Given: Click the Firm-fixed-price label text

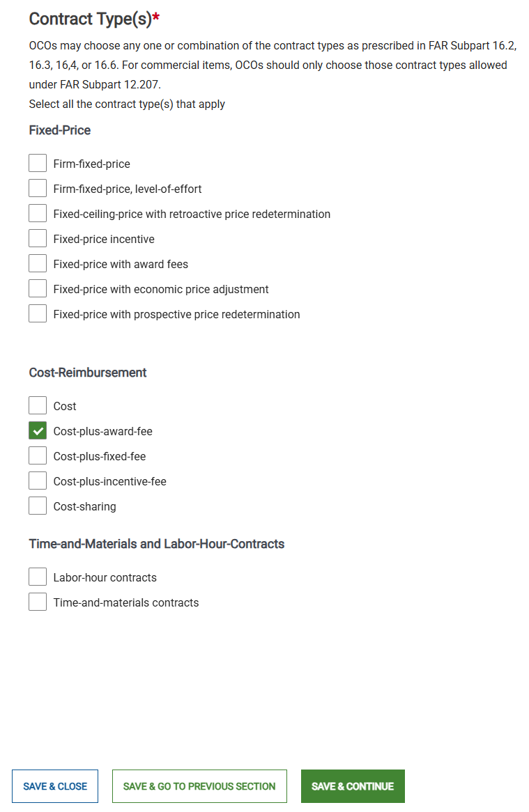Looking at the screenshot, I should pyautogui.click(x=91, y=163).
